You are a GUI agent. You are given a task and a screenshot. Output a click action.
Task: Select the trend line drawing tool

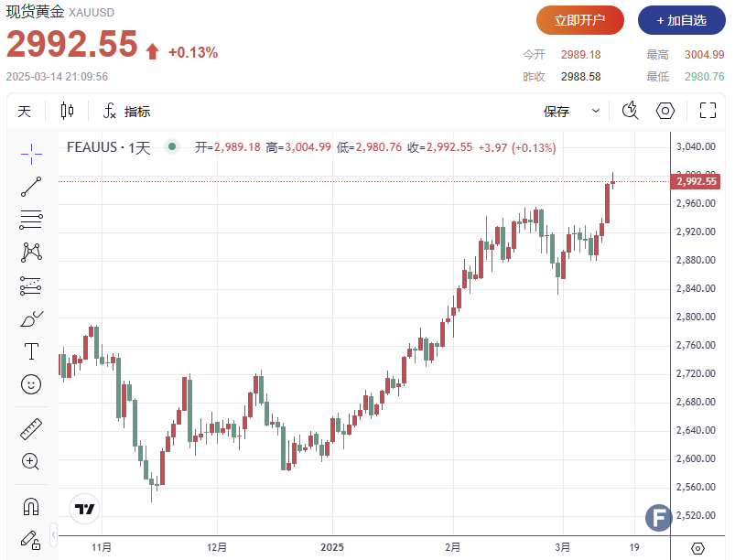pos(31,186)
